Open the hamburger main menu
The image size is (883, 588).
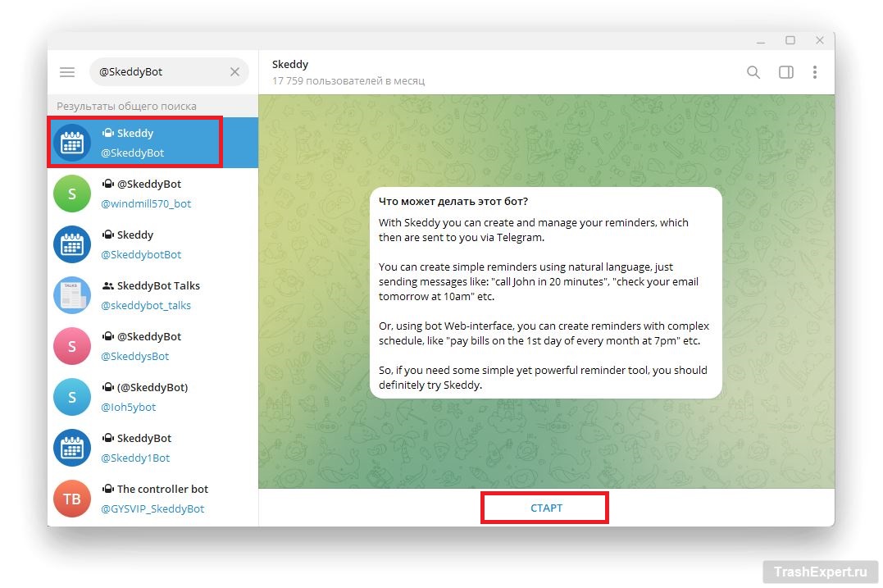[67, 72]
